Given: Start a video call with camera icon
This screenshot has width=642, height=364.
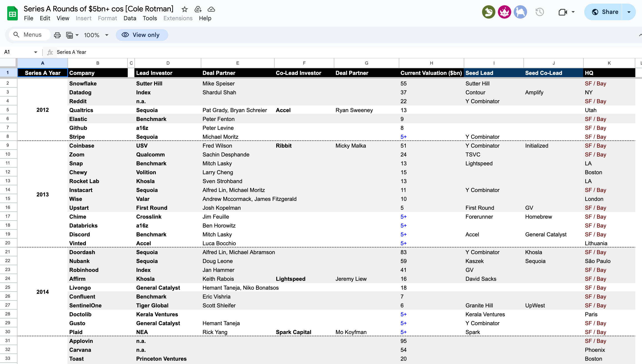Looking at the screenshot, I should tap(563, 12).
